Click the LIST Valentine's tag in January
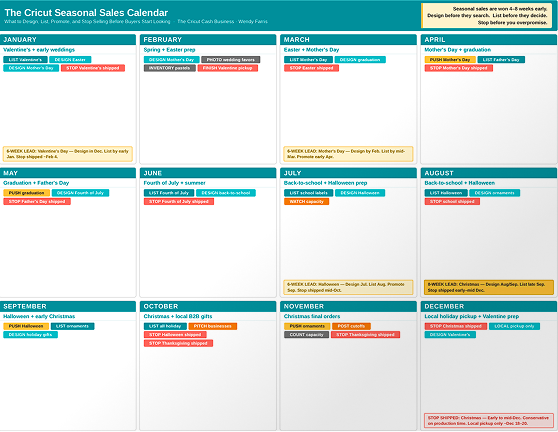558x432 pixels. (x=25, y=59)
